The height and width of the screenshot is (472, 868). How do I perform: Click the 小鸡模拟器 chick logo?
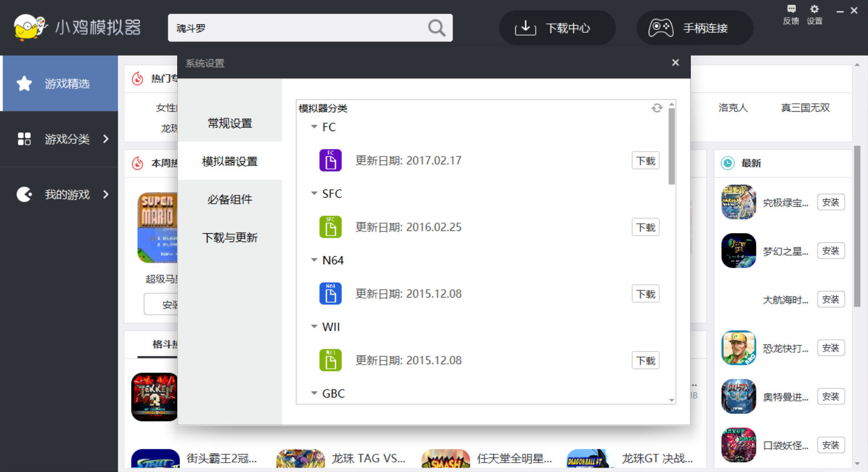(29, 27)
